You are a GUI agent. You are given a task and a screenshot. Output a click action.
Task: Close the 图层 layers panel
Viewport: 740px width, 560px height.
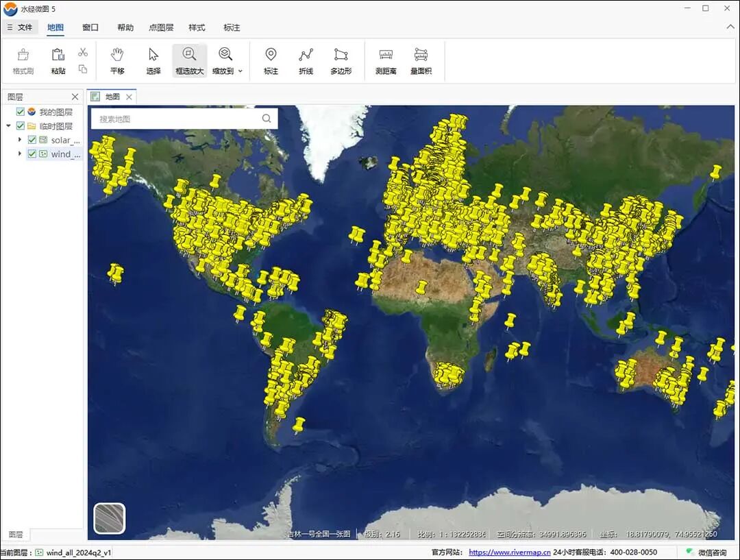click(x=75, y=97)
